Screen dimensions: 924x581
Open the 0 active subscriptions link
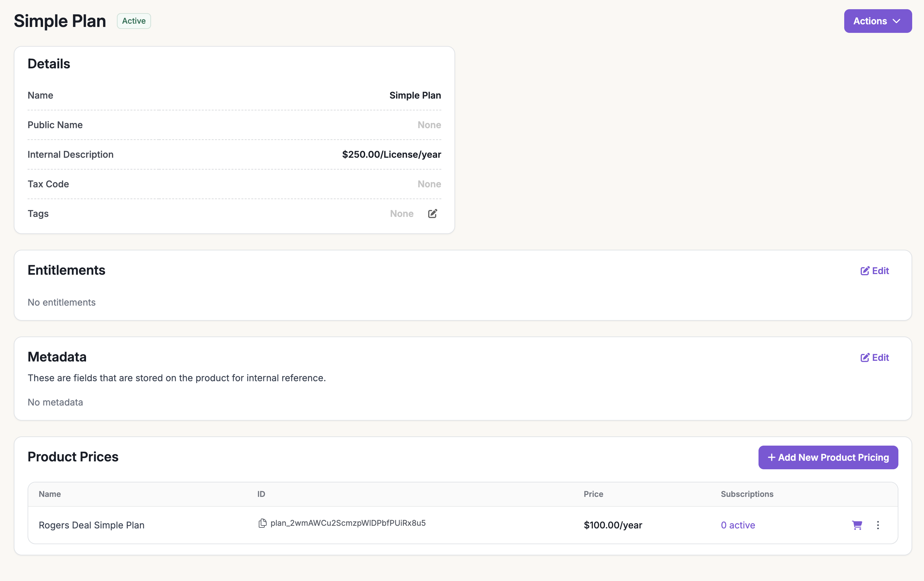(737, 525)
